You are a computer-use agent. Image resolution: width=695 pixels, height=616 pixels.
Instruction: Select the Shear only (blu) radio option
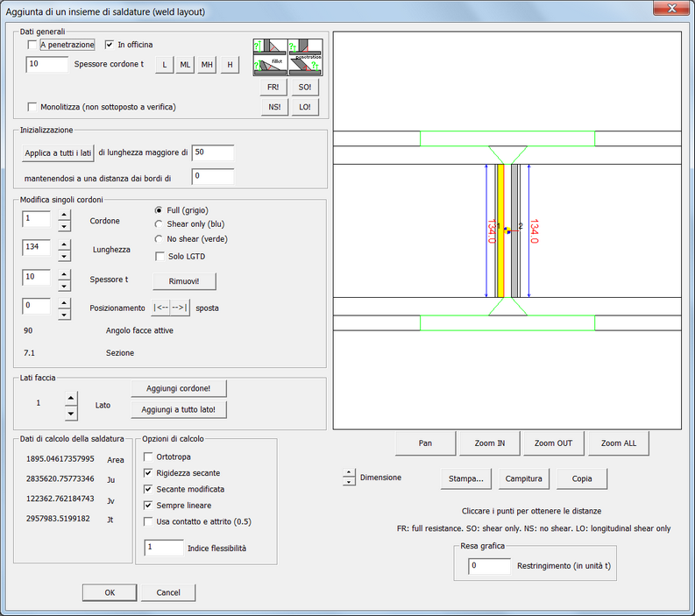[159, 224]
